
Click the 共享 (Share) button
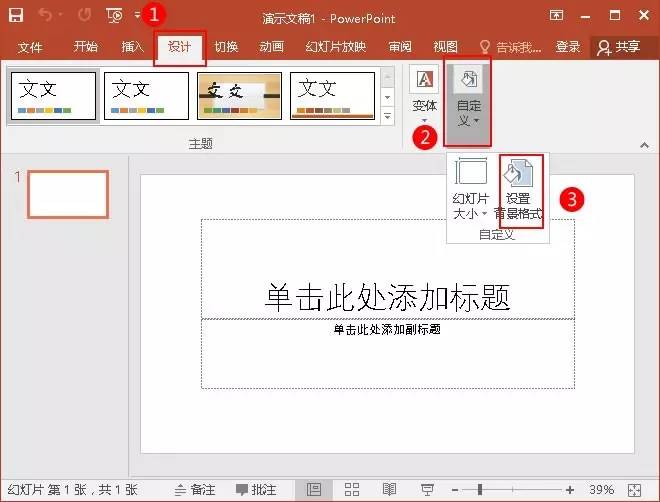coord(618,47)
